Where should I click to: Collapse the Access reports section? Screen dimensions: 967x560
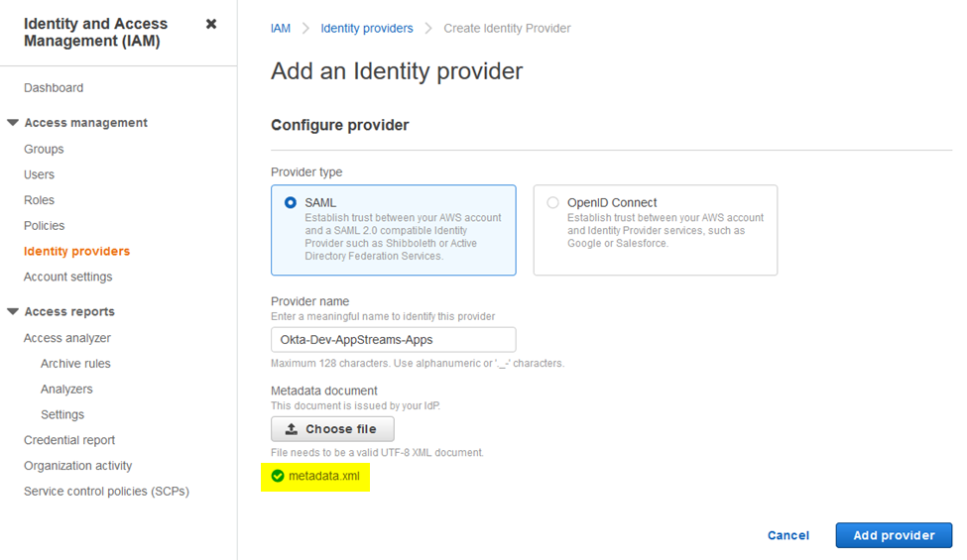12,312
